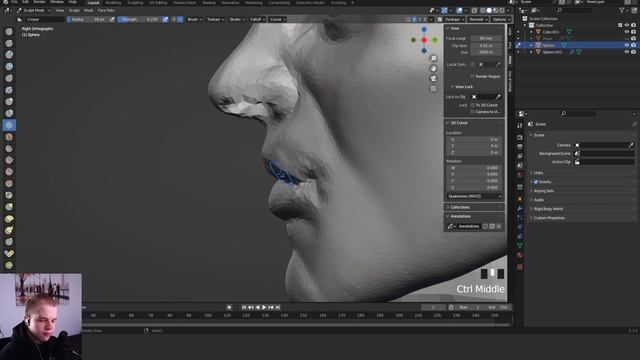640x360 pixels.
Task: Open the Falloff dropdown
Action: [x=257, y=19]
